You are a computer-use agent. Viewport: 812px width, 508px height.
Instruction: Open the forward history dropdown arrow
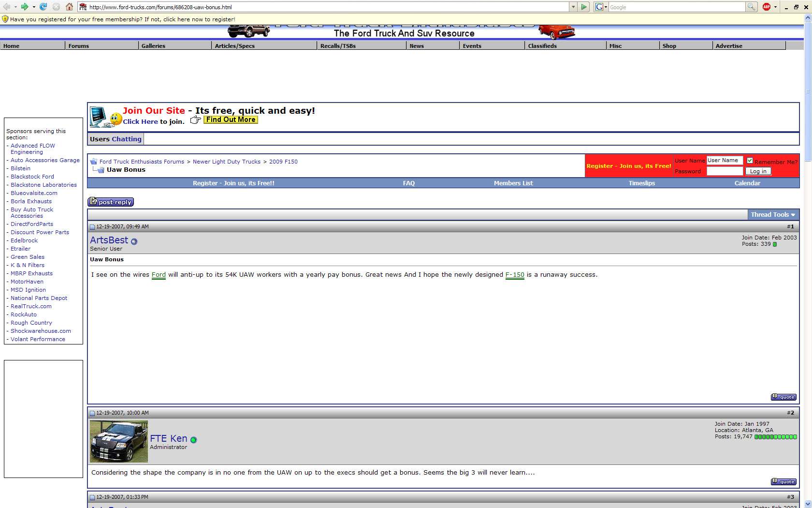point(34,7)
